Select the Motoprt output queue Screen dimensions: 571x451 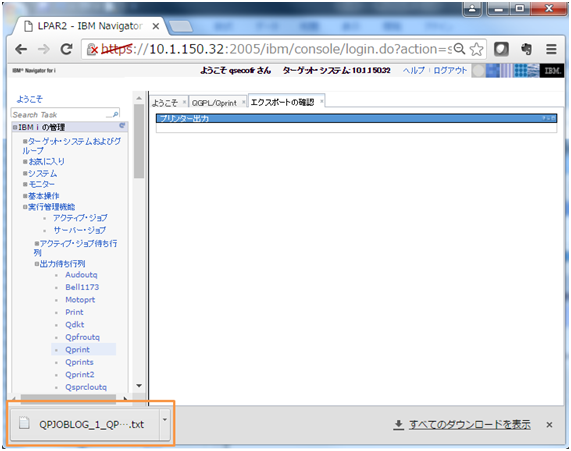(x=80, y=299)
